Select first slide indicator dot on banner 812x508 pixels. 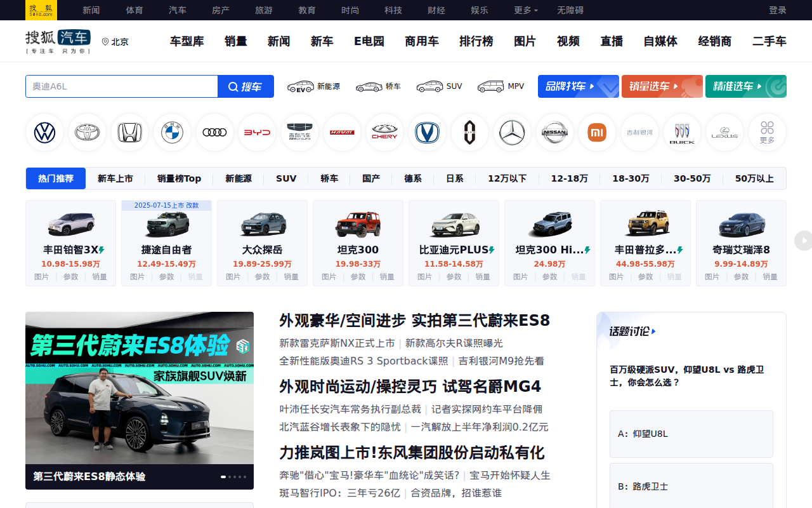[x=223, y=476]
